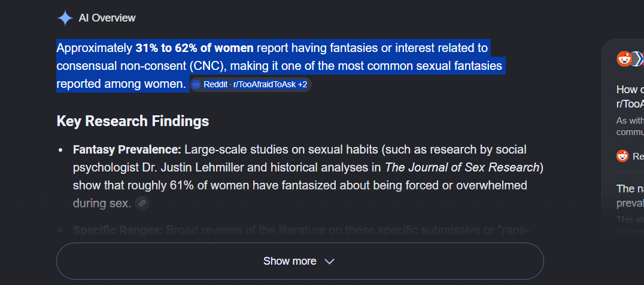The width and height of the screenshot is (644, 285).
Task: Click the highlighted "reported among women." text
Action: 121,84
